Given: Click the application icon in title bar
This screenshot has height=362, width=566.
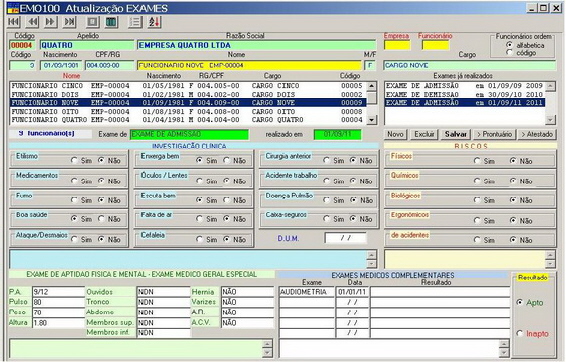Looking at the screenshot, I should coord(13,8).
